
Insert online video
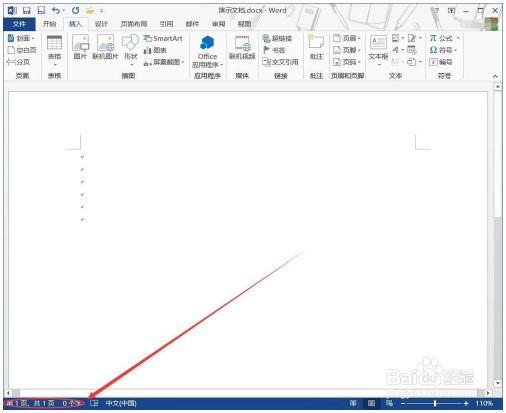coord(242,48)
